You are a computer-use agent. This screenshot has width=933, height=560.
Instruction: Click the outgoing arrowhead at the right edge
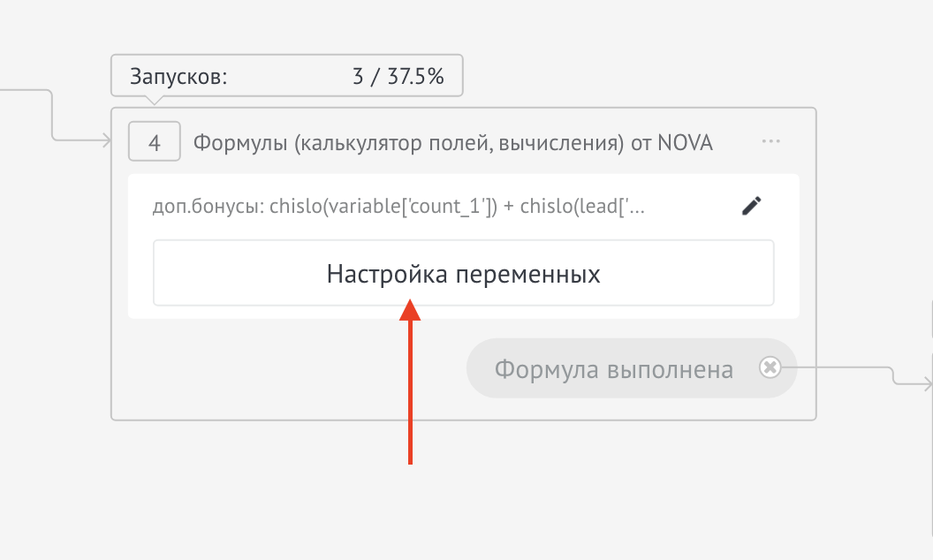coord(927,384)
